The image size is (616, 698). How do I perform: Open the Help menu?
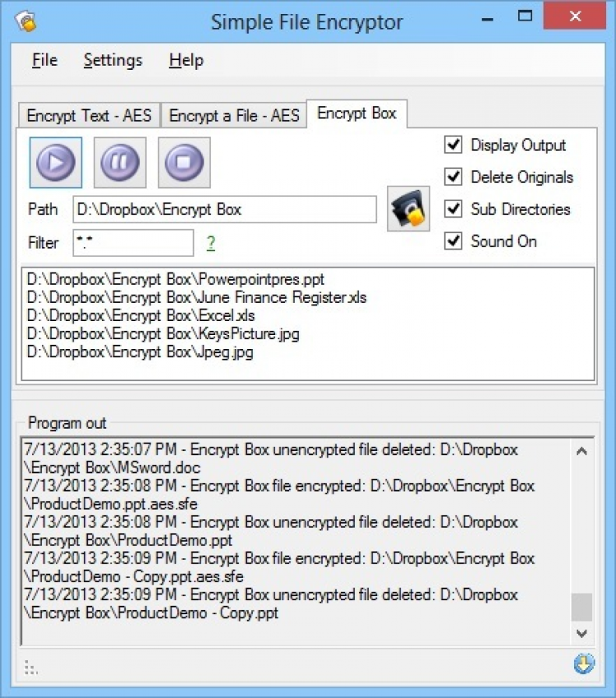coord(186,60)
